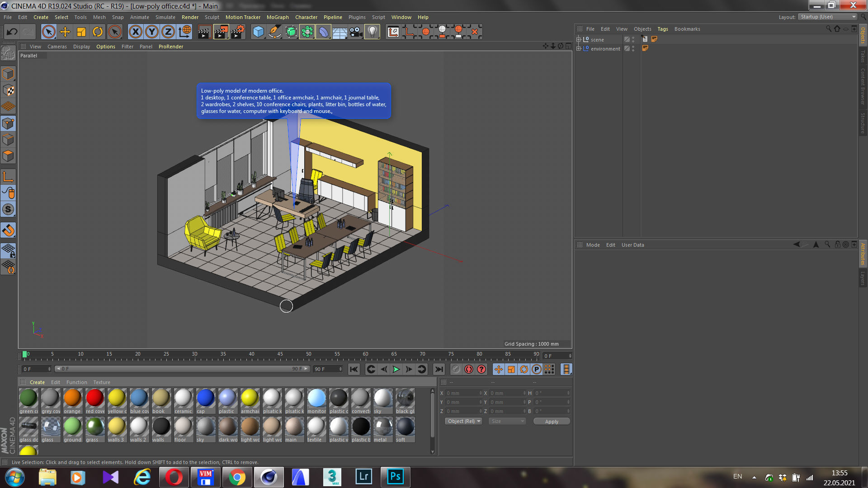Expand the environment object tree
The width and height of the screenshot is (868, 488).
point(578,48)
